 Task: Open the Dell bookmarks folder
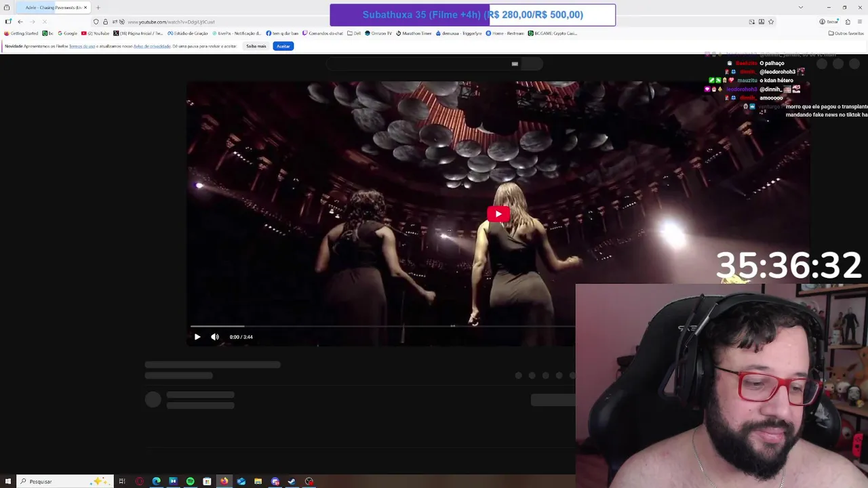pos(354,33)
